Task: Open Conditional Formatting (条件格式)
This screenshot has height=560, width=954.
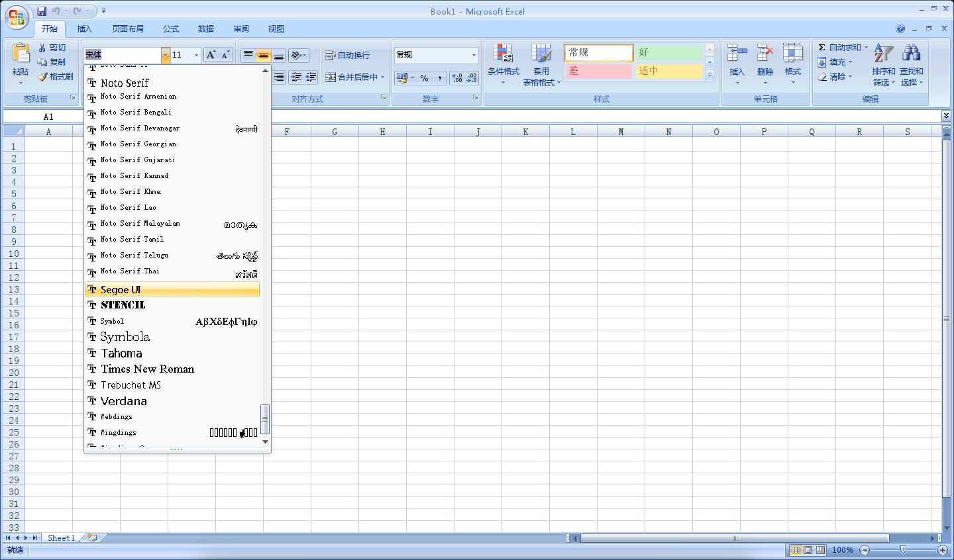Action: click(503, 64)
